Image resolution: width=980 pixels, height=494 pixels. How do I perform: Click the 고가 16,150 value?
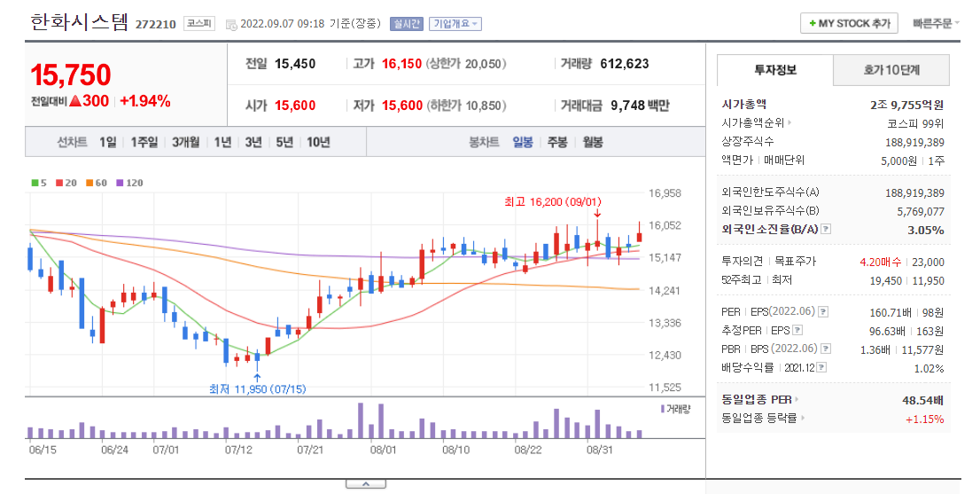(402, 64)
